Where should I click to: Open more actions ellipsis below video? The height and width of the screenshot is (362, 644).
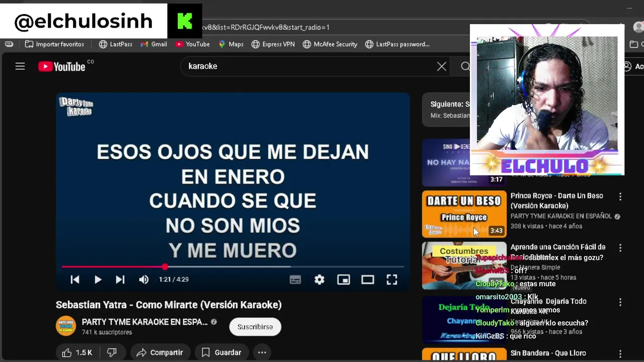(x=262, y=352)
